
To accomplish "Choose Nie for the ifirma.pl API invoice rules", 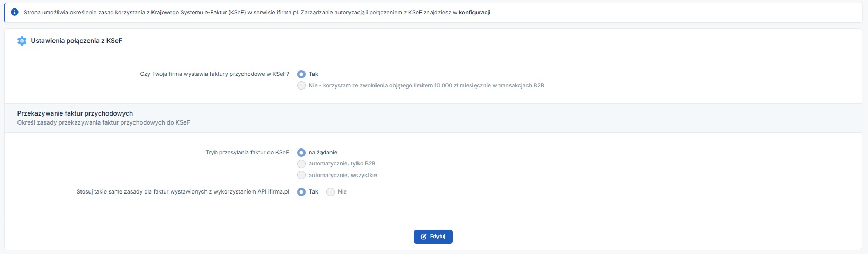I will pyautogui.click(x=330, y=192).
